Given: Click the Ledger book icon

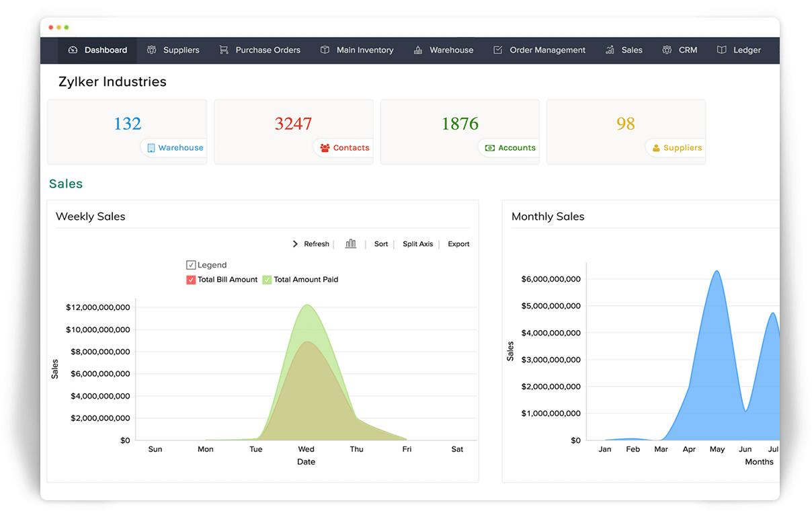Looking at the screenshot, I should pyautogui.click(x=722, y=50).
